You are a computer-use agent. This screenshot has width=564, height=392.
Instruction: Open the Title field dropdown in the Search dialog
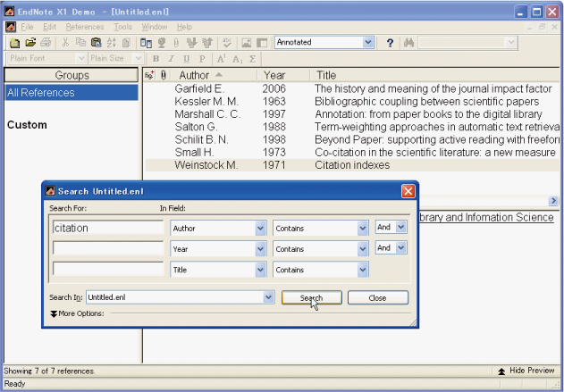point(260,270)
